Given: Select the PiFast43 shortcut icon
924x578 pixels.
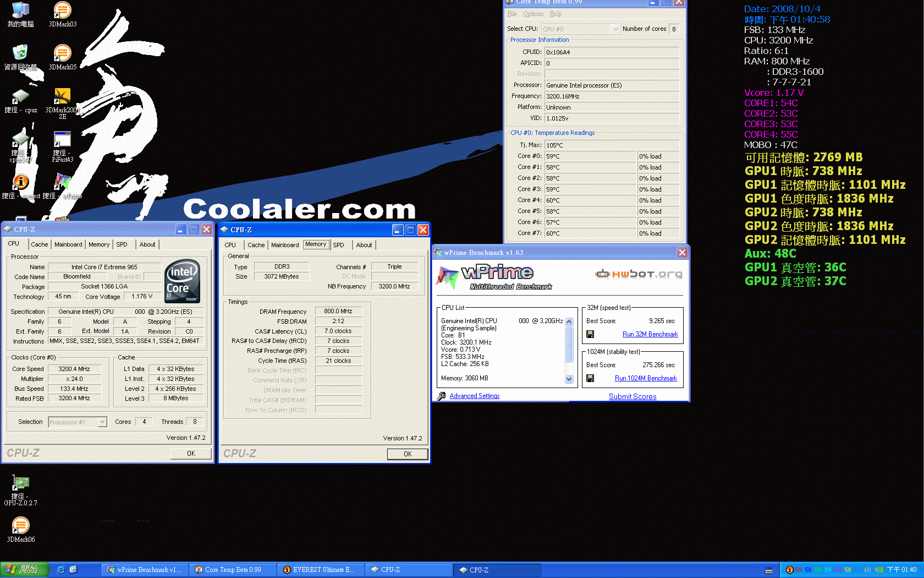Looking at the screenshot, I should 62,146.
